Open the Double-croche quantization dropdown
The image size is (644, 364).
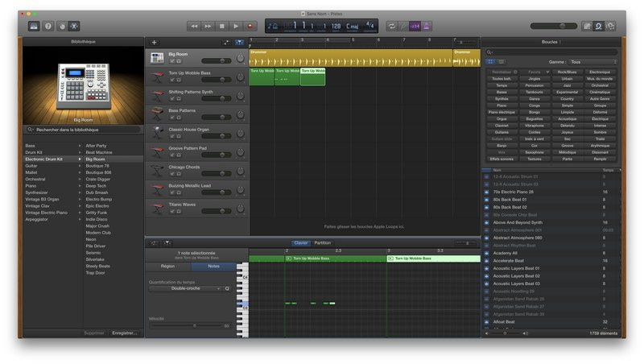click(x=185, y=288)
